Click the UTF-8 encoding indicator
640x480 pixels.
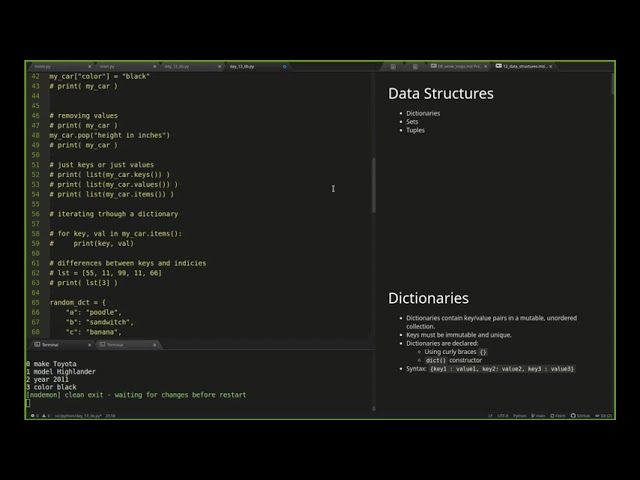503,416
